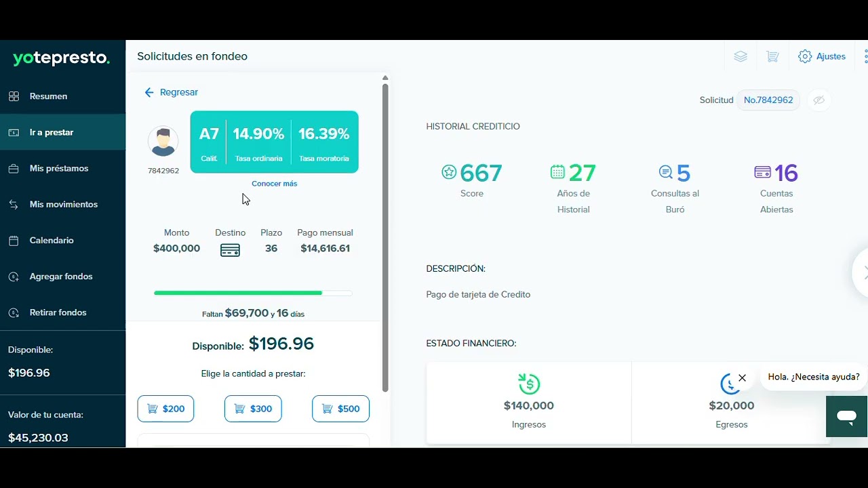Open the layers stack icon in header
The height and width of the screenshot is (488, 868).
[741, 57]
